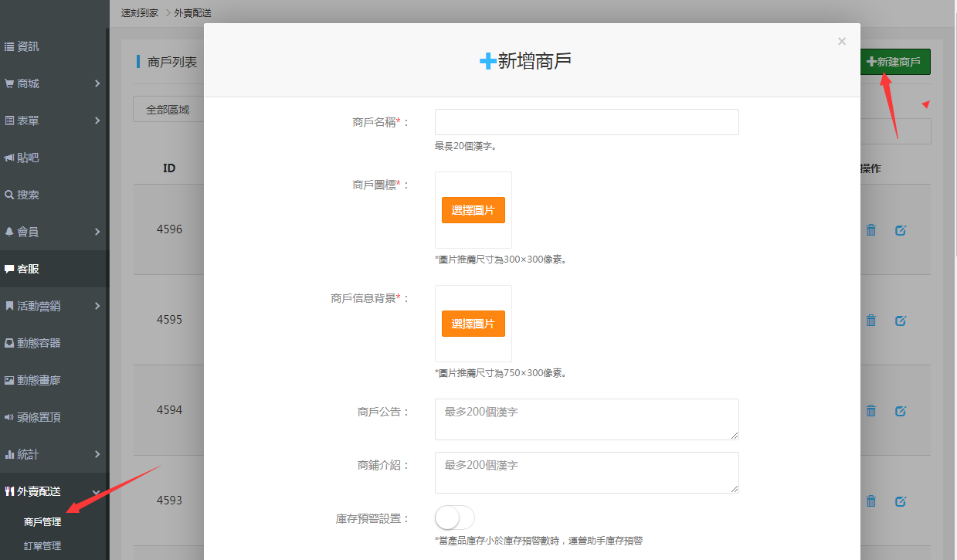
Task: Click the 頭條置頂 speaker icon
Action: (9, 417)
